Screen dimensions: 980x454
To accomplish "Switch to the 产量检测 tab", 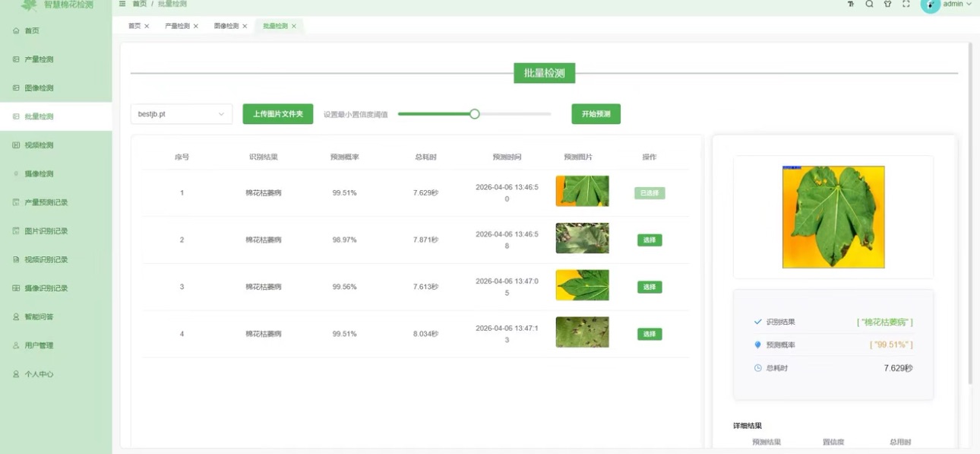I will pos(178,26).
